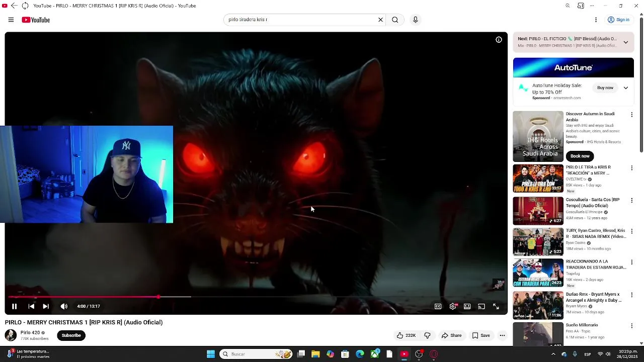Open the YouTube guide hamburger menu
The width and height of the screenshot is (644, 362).
coord(11,20)
